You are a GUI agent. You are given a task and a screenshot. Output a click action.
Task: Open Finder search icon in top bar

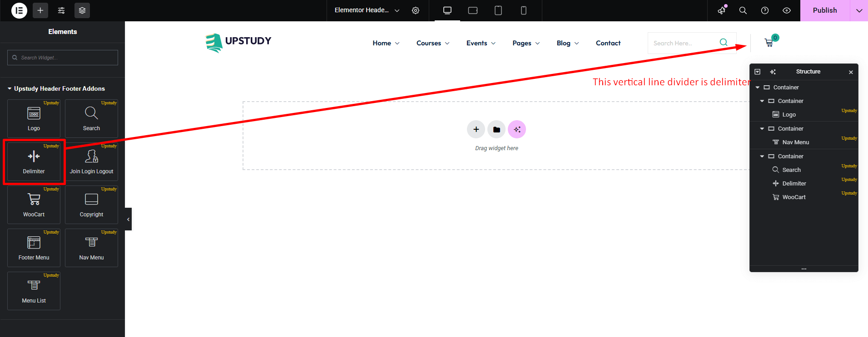(743, 10)
